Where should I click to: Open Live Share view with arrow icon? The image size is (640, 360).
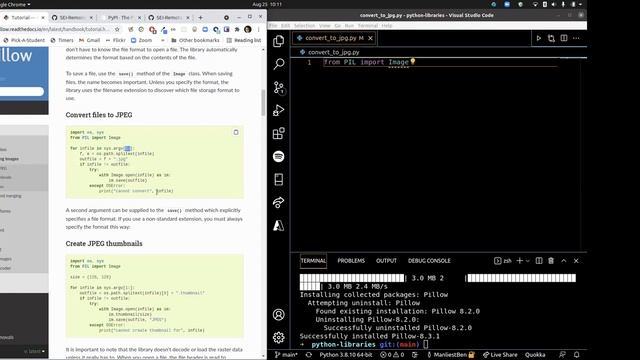[x=279, y=202]
